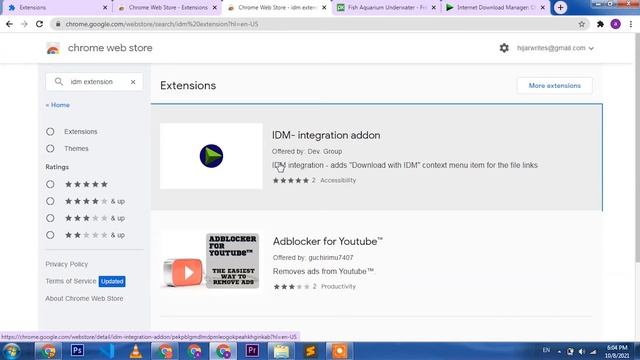Click the Adblocker for Youtube thumbnail
640x360 pixels.
point(211,261)
